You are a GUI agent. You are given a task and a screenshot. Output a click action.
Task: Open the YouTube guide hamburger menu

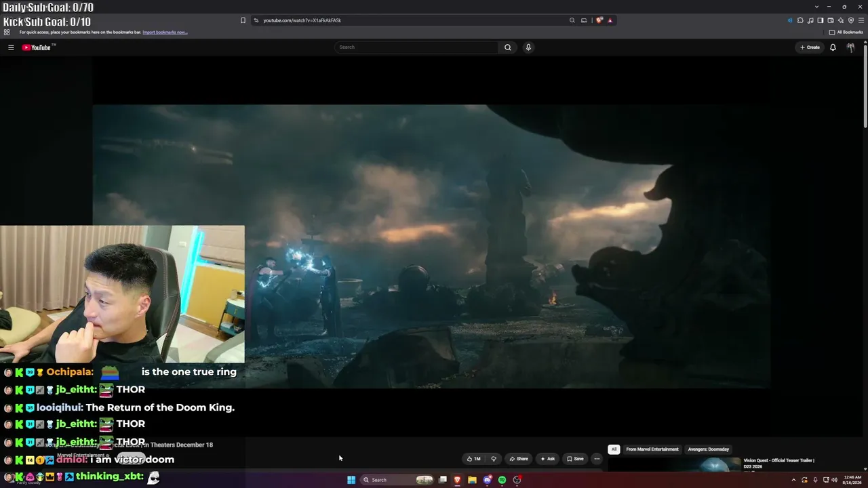tap(11, 47)
